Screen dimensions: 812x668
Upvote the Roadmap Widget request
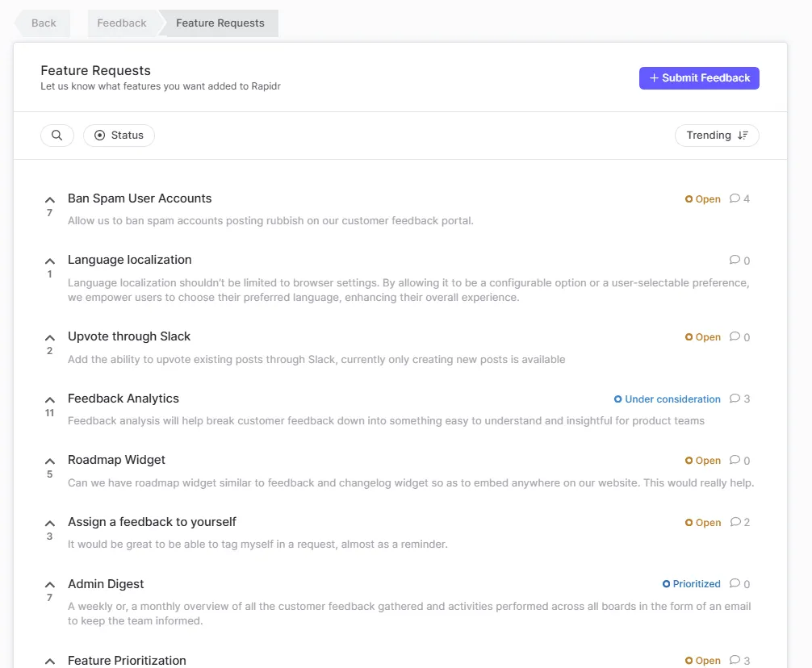[x=50, y=461]
